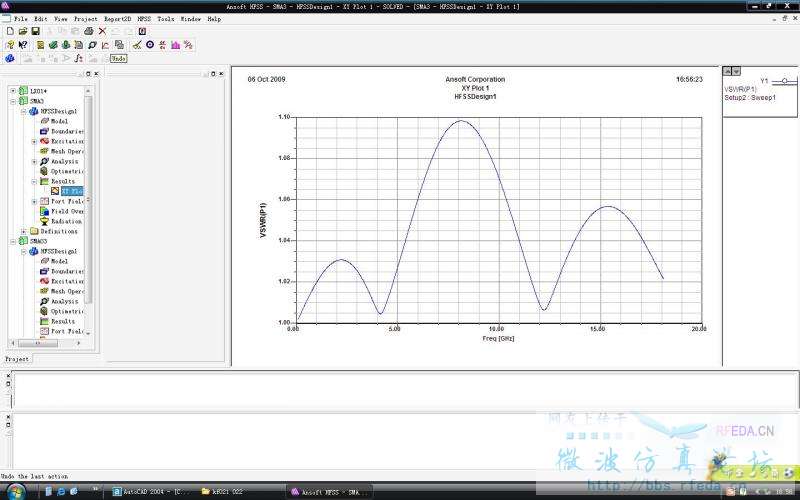
Task: Open the HFSS menu
Action: coord(144,19)
